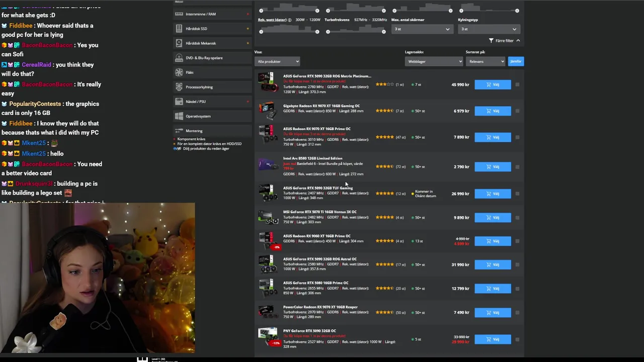Click star rating of PowerColor Reaper (50 st)

[384, 312]
